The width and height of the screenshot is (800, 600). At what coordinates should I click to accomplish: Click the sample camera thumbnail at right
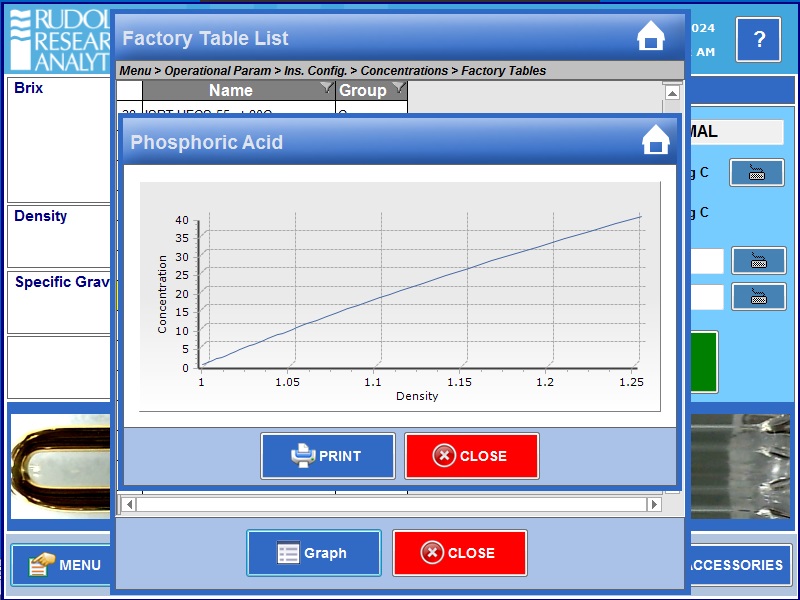coord(740,466)
